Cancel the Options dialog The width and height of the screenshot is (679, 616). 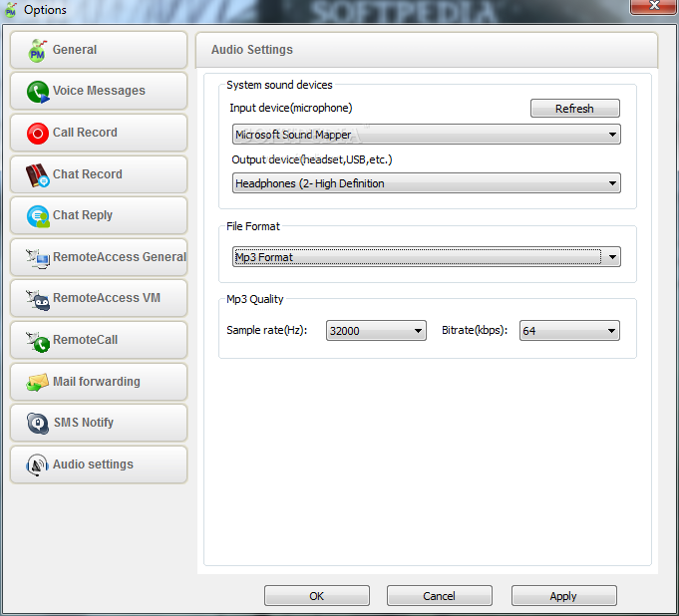439,596
